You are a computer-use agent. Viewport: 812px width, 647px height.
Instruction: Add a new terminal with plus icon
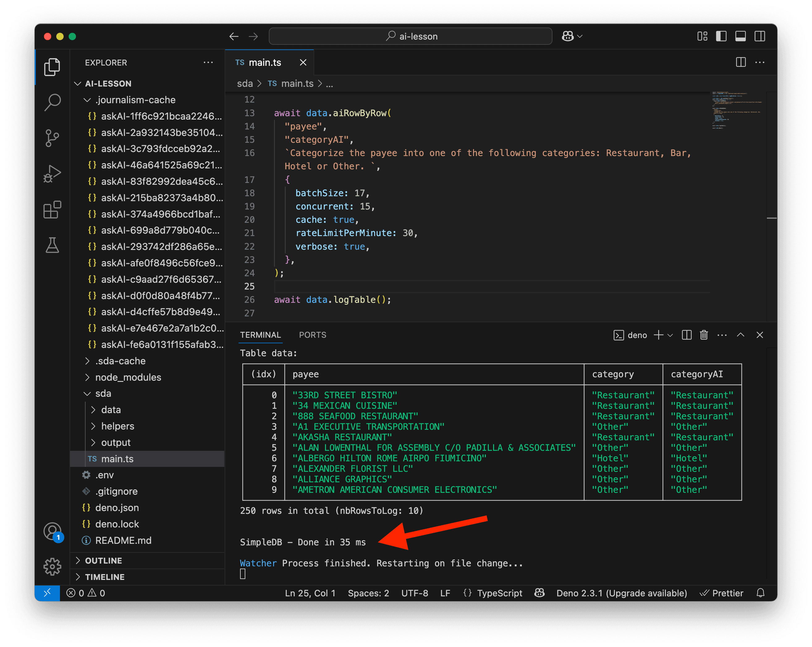pyautogui.click(x=658, y=335)
